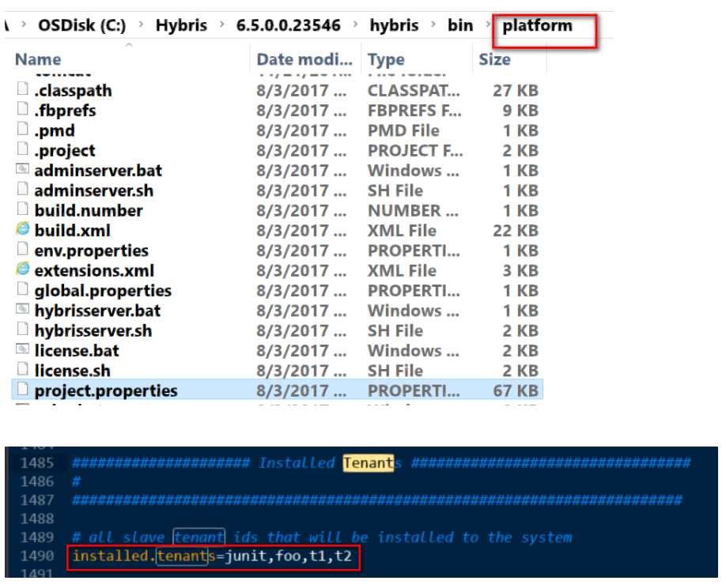Select the project.properties file name

(x=106, y=391)
